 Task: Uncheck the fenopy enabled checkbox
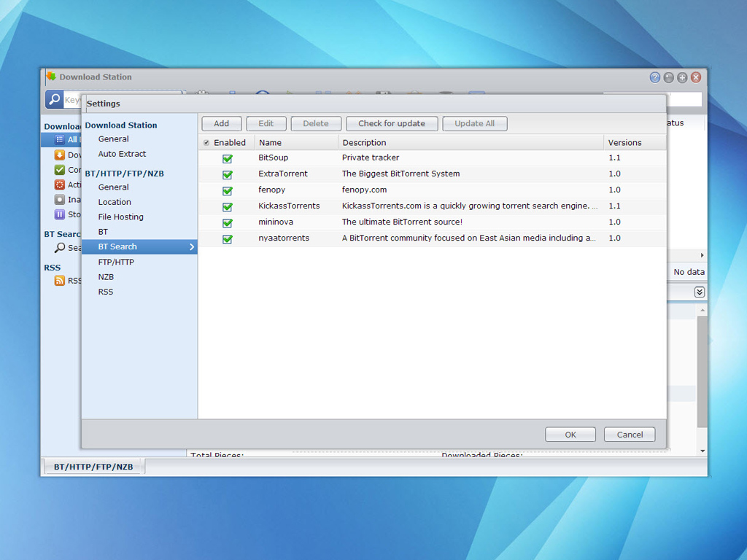pyautogui.click(x=228, y=190)
